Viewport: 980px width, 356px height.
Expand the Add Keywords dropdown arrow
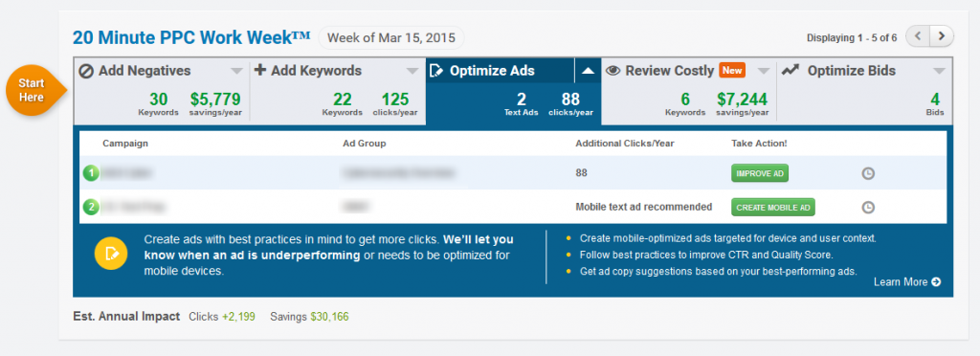pos(412,71)
